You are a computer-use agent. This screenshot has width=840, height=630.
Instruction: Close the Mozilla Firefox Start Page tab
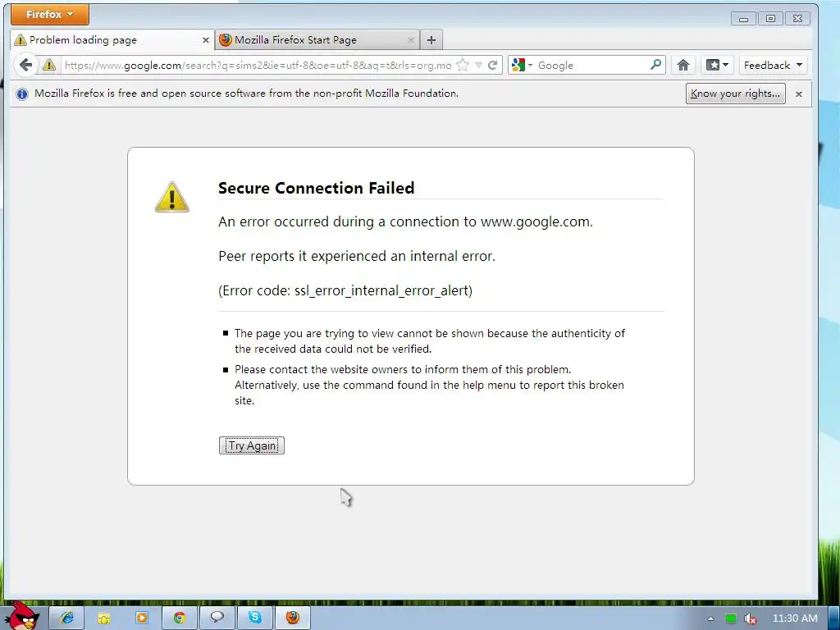point(410,40)
